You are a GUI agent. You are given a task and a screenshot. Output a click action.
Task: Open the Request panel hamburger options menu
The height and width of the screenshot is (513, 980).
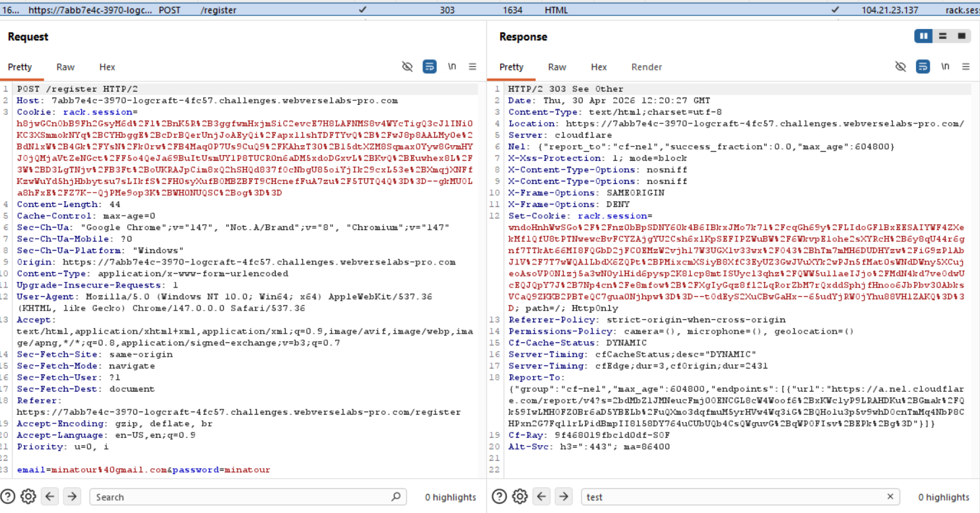coord(473,67)
